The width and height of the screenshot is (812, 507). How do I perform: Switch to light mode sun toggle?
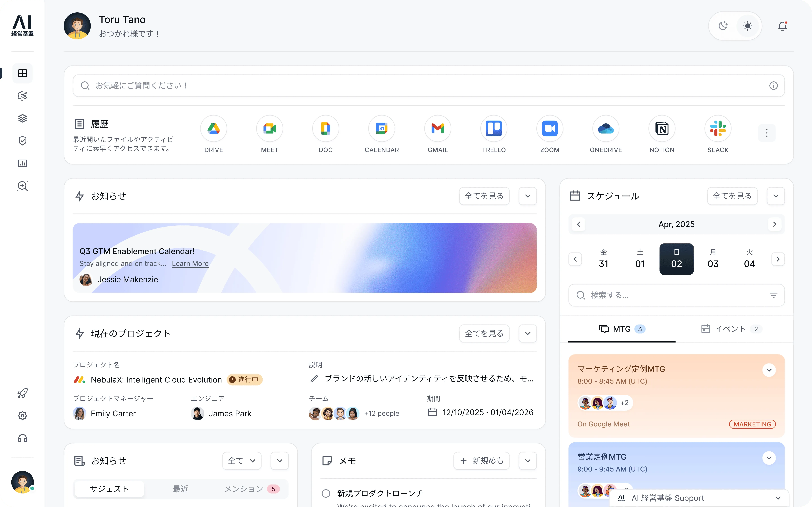click(748, 26)
